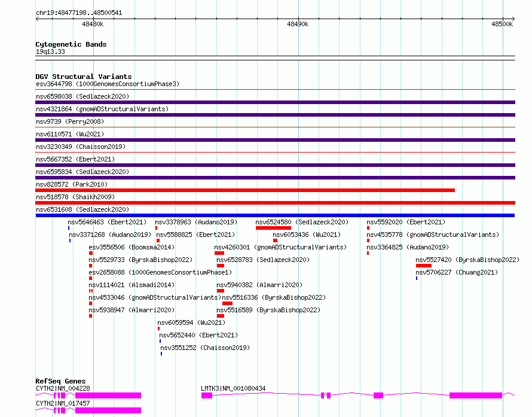Screen dimensions: 532x417
Task: Click the 19q13.33 band label
Action: point(50,51)
